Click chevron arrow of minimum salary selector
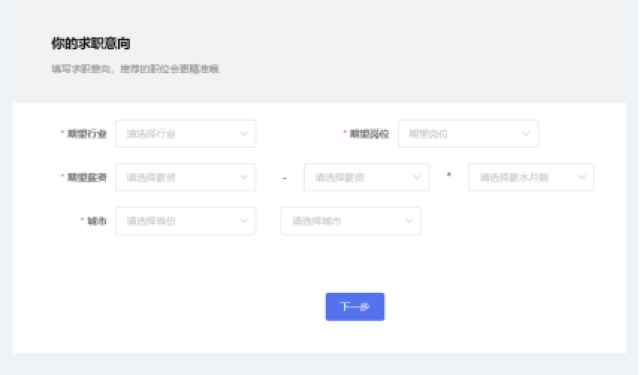Image resolution: width=640 pixels, height=375 pixels. point(243,177)
